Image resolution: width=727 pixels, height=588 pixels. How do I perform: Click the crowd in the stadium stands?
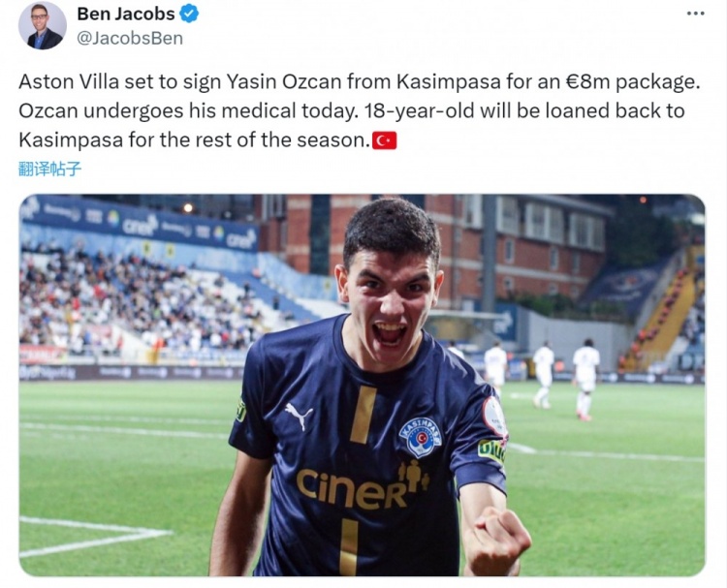pos(139,306)
